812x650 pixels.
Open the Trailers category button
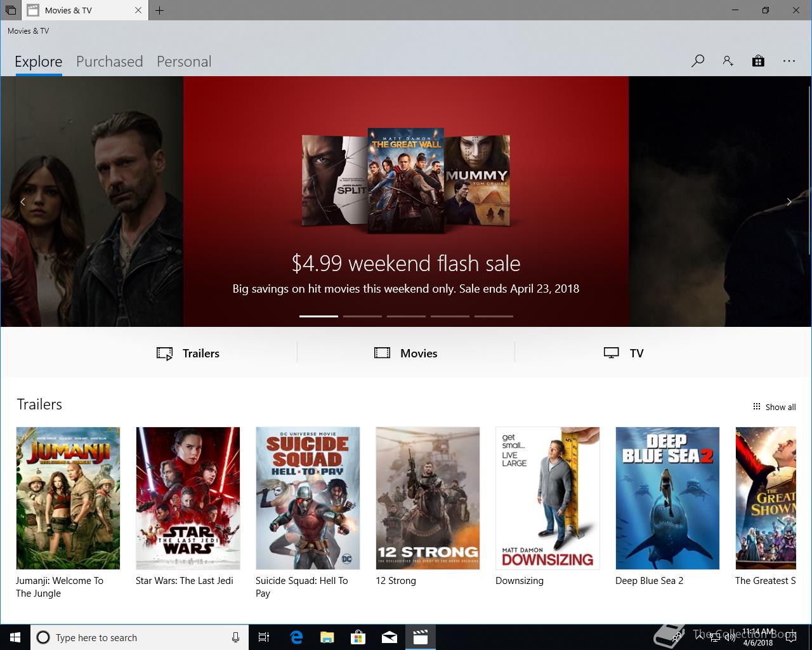[x=188, y=354]
